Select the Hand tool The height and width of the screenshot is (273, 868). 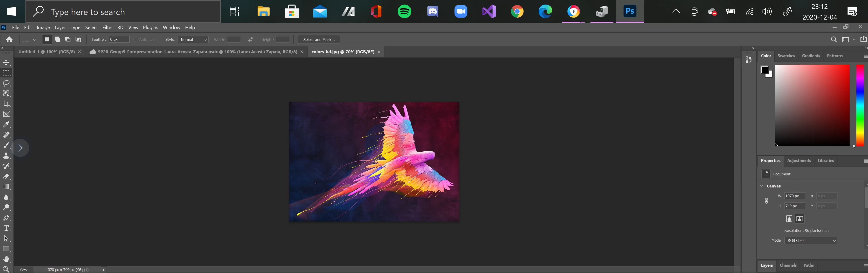point(6,259)
